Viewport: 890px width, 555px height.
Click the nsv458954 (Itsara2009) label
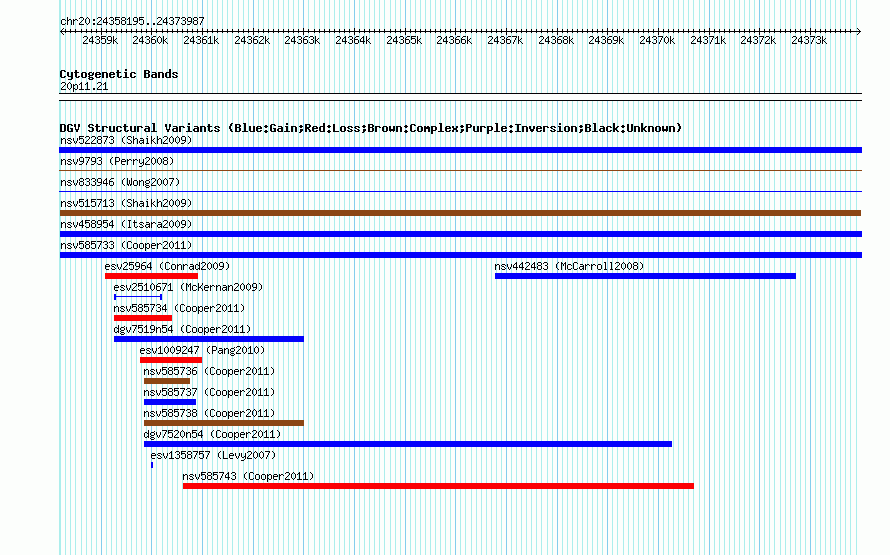click(x=126, y=224)
